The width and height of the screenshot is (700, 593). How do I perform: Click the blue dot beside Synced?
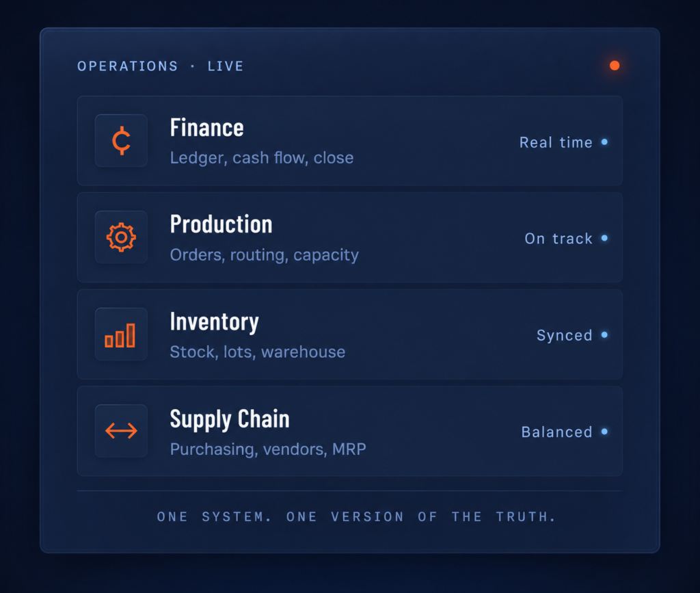pos(604,335)
